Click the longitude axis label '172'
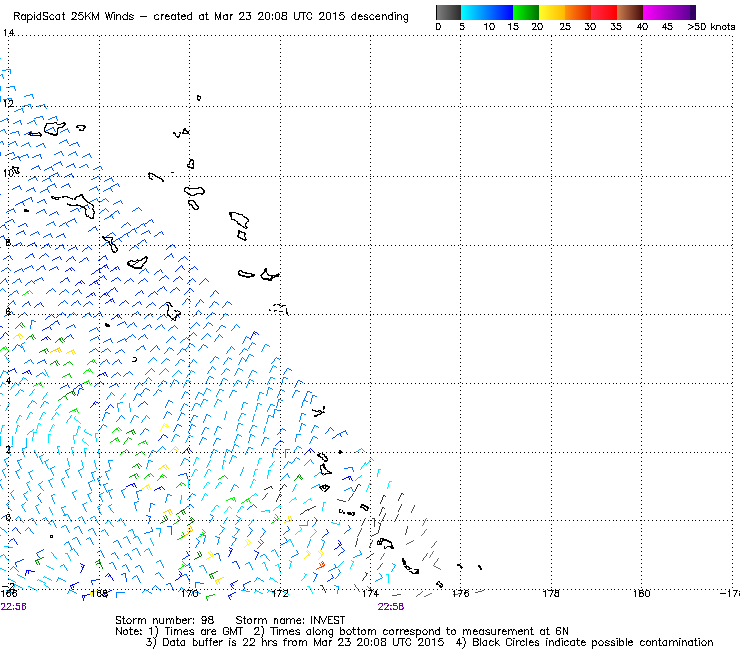 tap(280, 593)
